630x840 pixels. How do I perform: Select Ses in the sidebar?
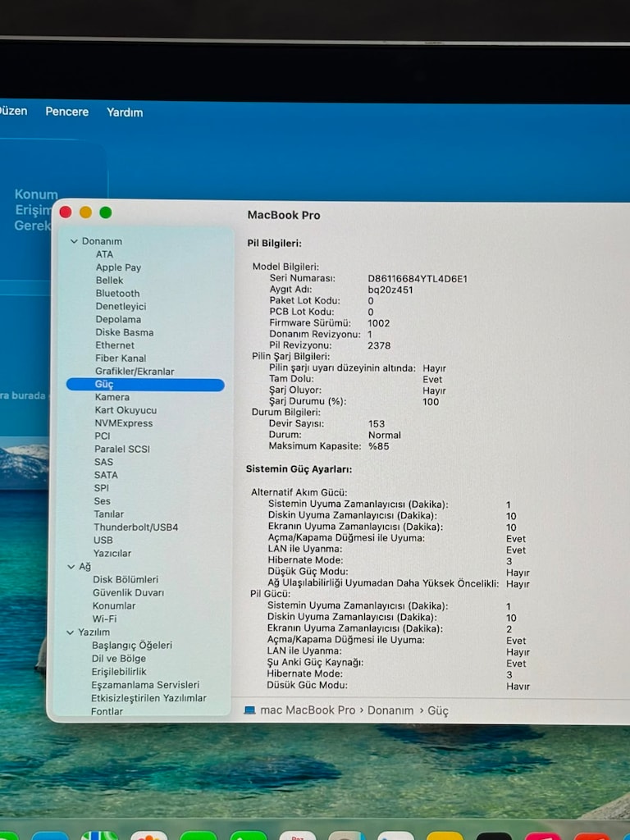[102, 501]
